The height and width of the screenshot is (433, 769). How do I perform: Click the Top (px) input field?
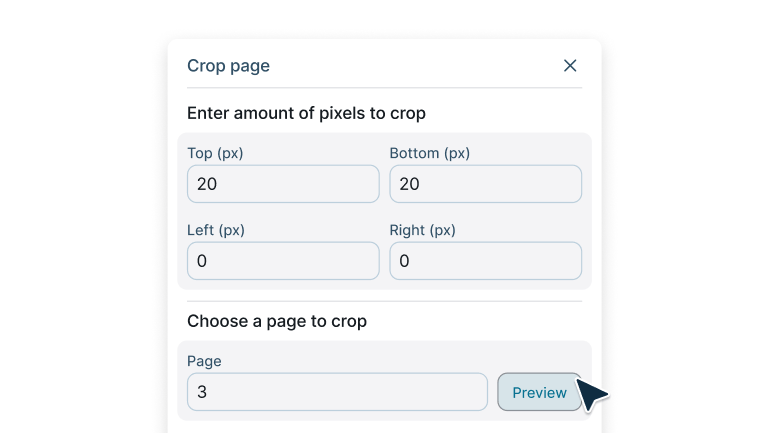coord(283,184)
